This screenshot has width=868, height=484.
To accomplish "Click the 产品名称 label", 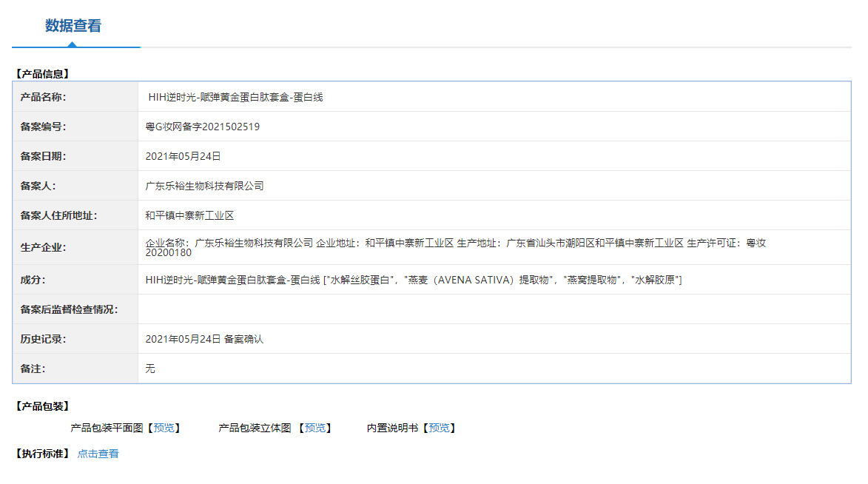I will 43,98.
